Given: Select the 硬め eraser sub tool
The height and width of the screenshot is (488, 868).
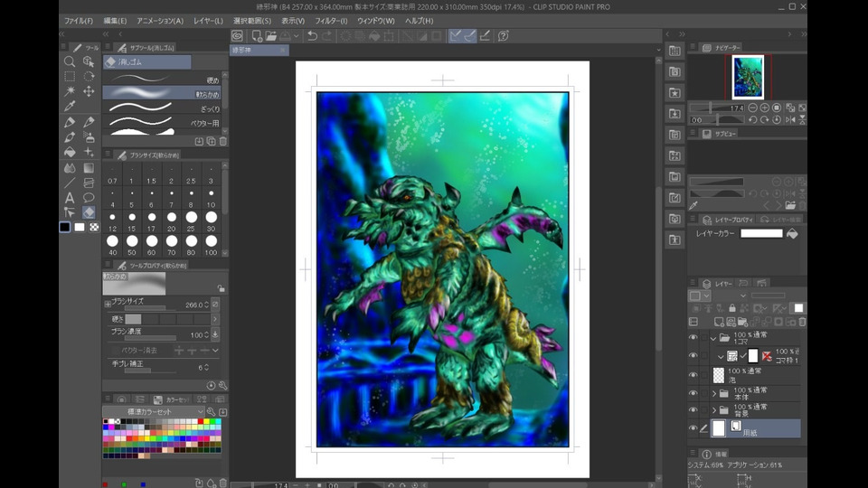Looking at the screenshot, I should pos(162,80).
